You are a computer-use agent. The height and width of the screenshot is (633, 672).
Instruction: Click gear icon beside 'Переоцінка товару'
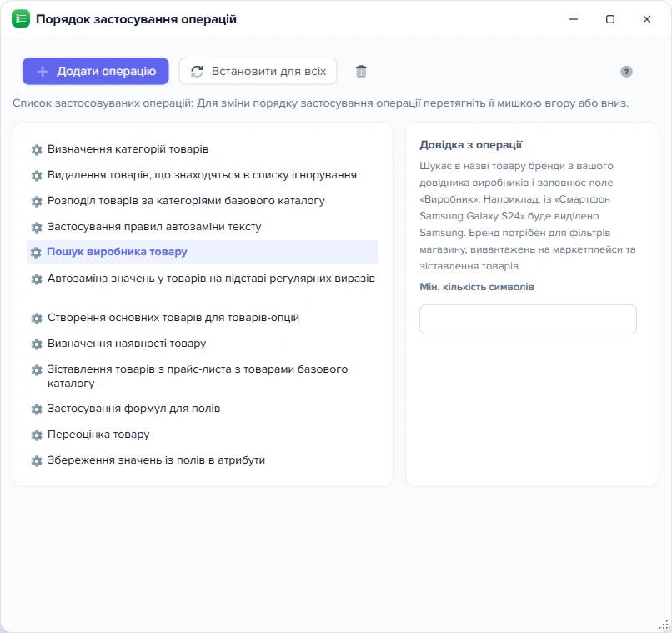click(x=37, y=435)
